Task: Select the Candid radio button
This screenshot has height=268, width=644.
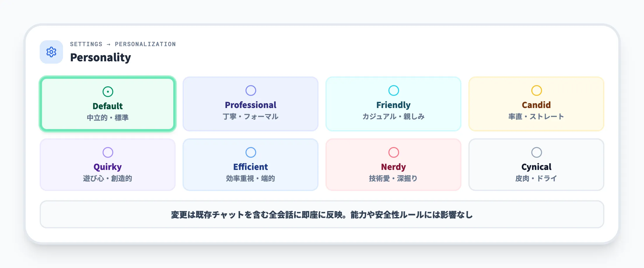Action: pyautogui.click(x=536, y=91)
